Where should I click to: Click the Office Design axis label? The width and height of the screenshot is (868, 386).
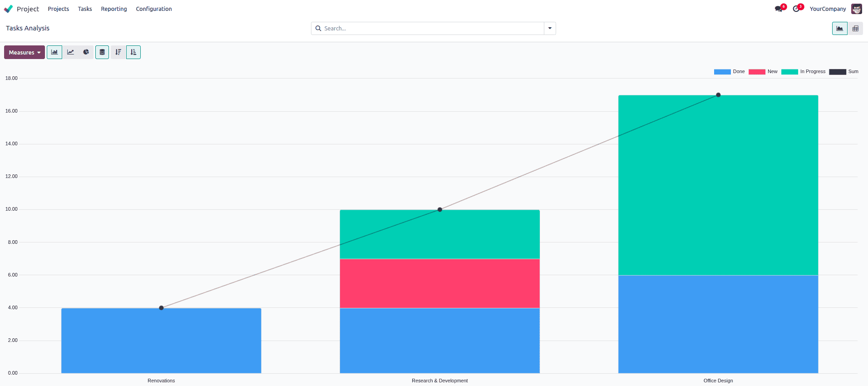click(x=718, y=381)
